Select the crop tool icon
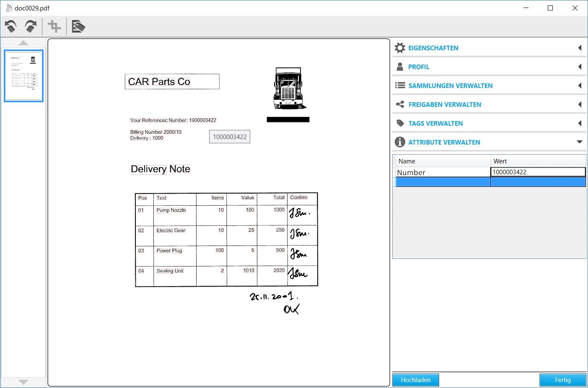This screenshot has width=588, height=388. point(54,27)
